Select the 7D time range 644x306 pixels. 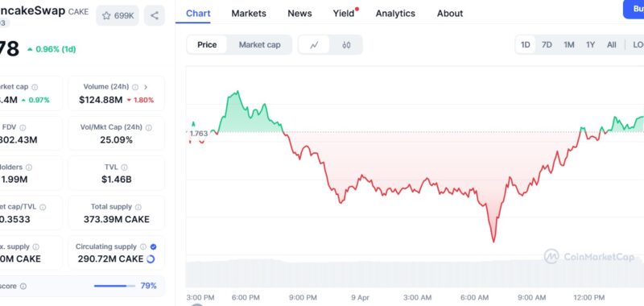tap(547, 45)
